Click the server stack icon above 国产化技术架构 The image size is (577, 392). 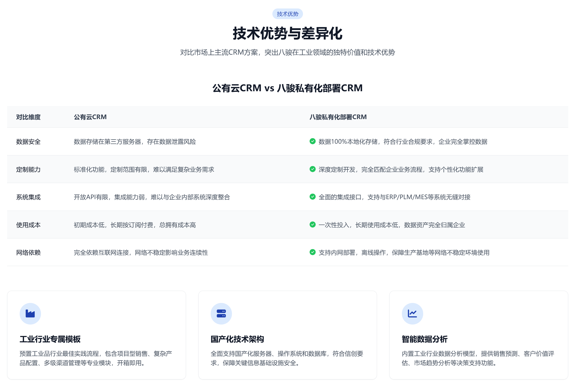point(222,313)
